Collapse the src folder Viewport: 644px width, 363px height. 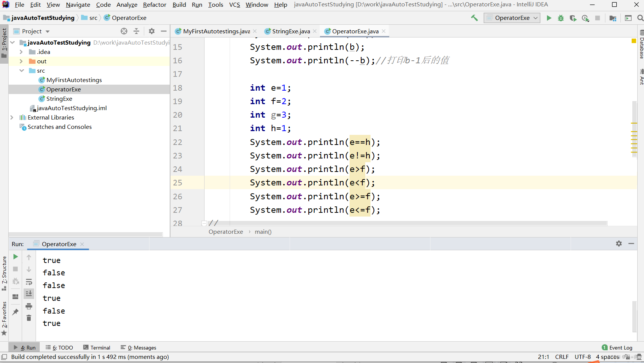[22, 70]
